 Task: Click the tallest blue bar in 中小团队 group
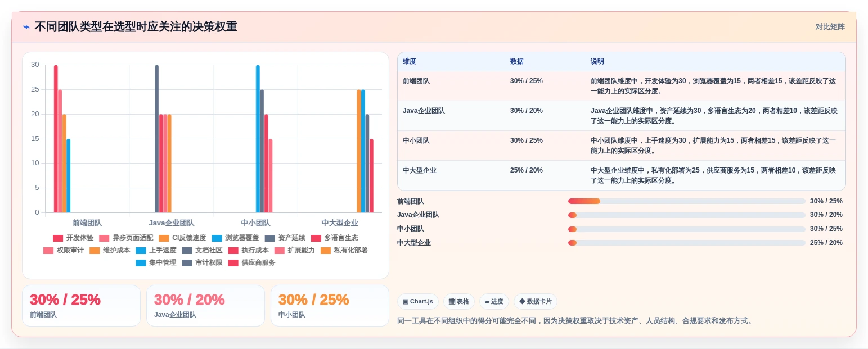click(x=258, y=139)
